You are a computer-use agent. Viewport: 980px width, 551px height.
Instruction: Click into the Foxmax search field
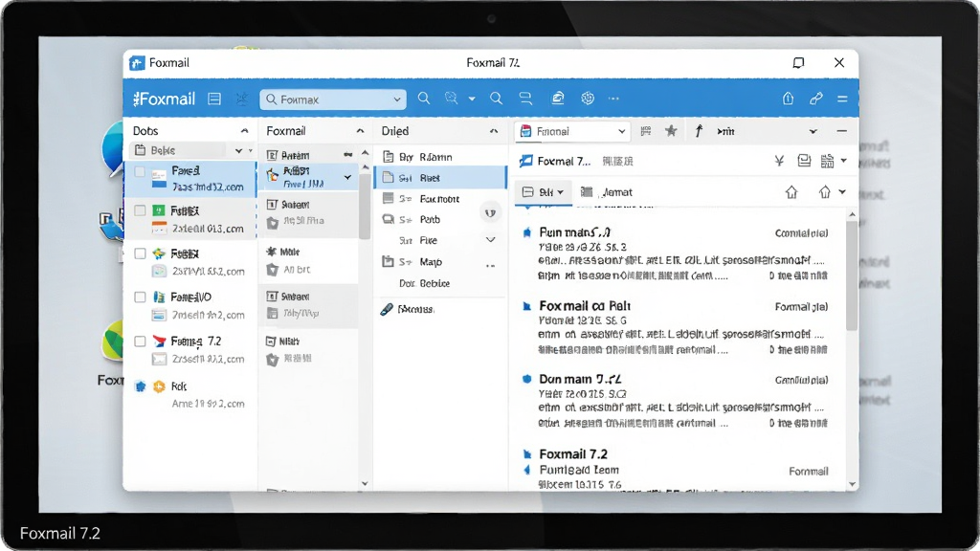333,99
